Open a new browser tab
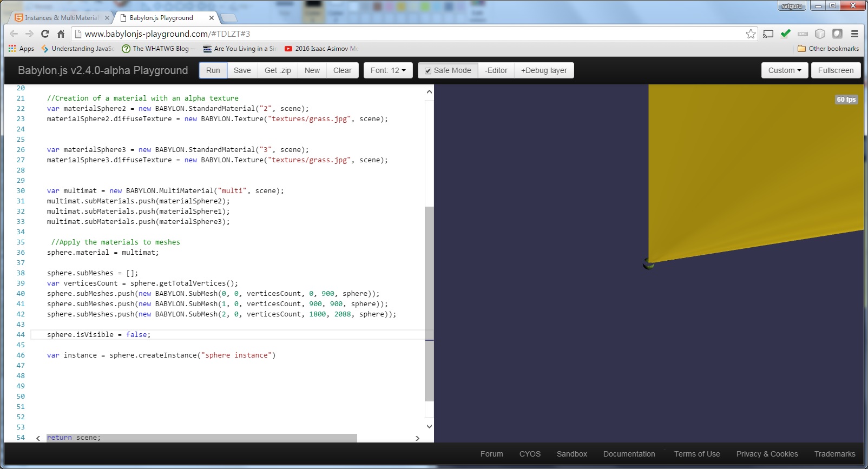This screenshot has width=868, height=469. (228, 18)
